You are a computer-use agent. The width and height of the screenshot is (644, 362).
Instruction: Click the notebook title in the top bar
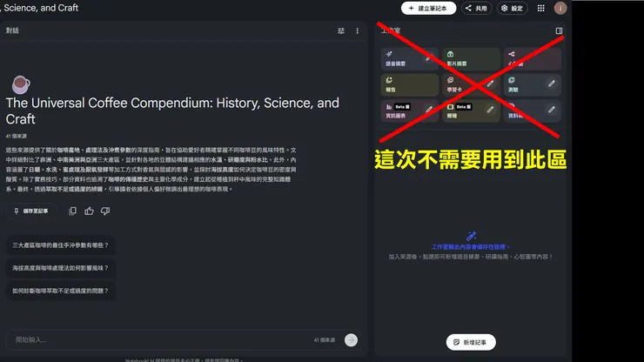point(39,8)
